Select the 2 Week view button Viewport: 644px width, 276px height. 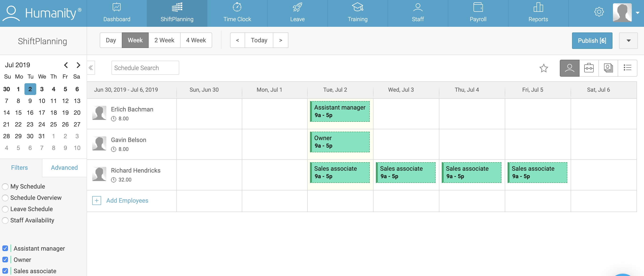tap(164, 40)
